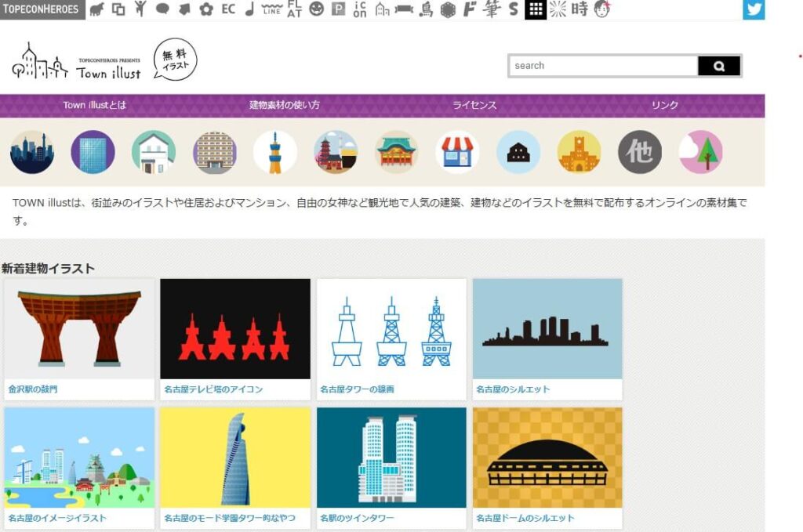This screenshot has width=803, height=532.
Task: Click the search magnifier button
Action: (x=720, y=66)
